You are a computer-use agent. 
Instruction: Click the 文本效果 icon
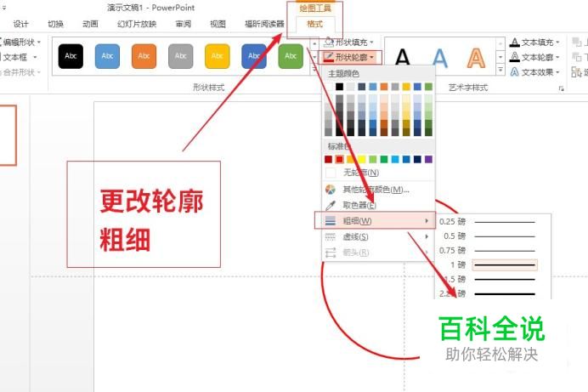[515, 71]
